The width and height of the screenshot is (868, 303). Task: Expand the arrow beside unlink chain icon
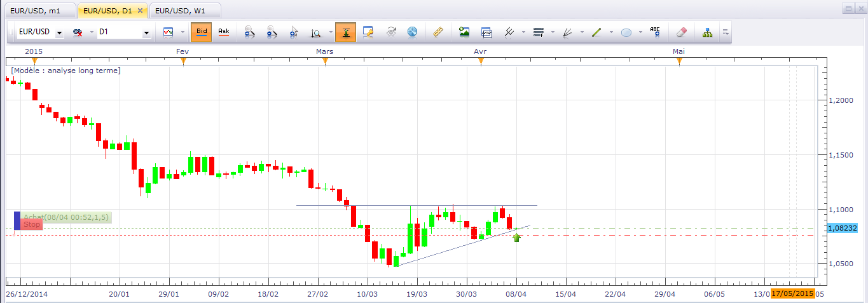tap(92, 32)
